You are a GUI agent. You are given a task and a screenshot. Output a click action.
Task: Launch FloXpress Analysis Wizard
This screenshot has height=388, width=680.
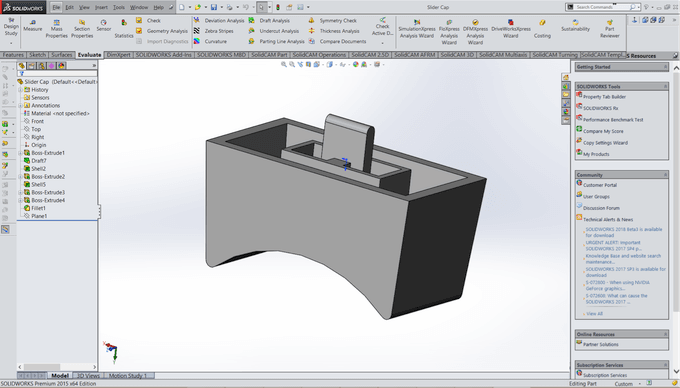click(449, 32)
